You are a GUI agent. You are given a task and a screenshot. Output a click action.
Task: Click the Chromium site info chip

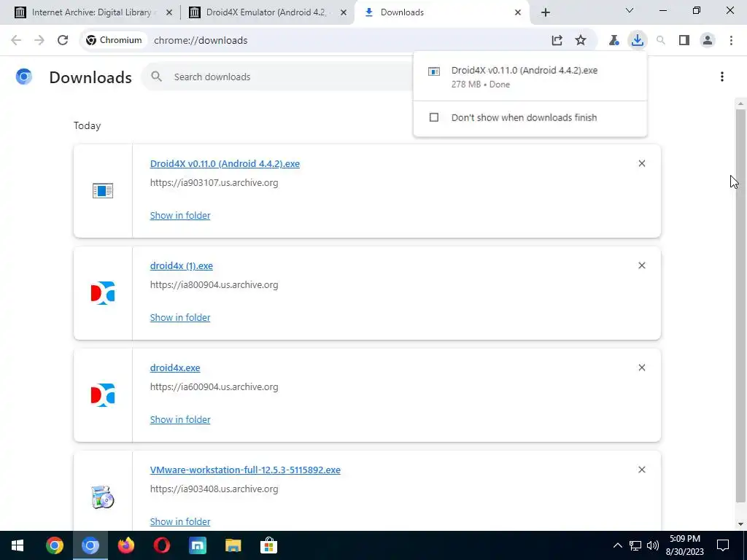(x=114, y=41)
